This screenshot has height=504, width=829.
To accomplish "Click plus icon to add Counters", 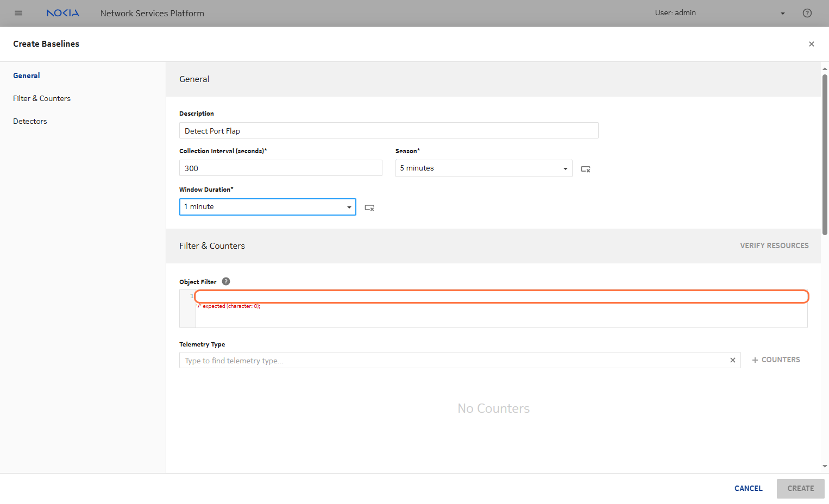I will click(x=755, y=360).
